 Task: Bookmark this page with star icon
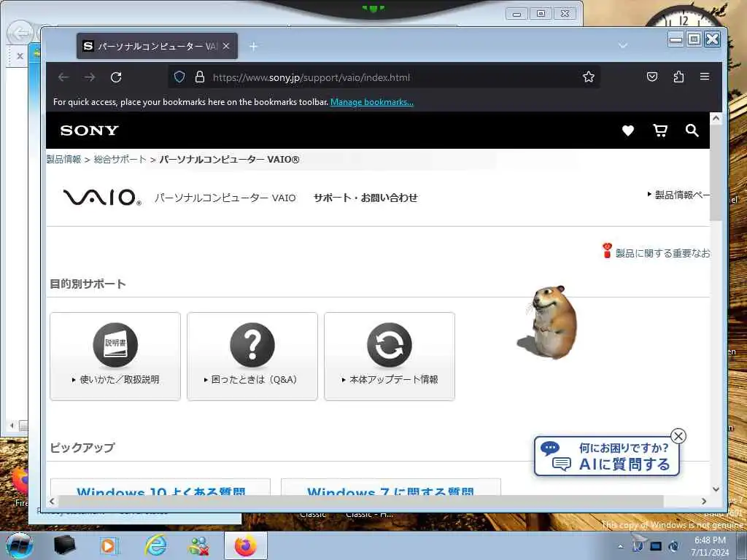(589, 77)
